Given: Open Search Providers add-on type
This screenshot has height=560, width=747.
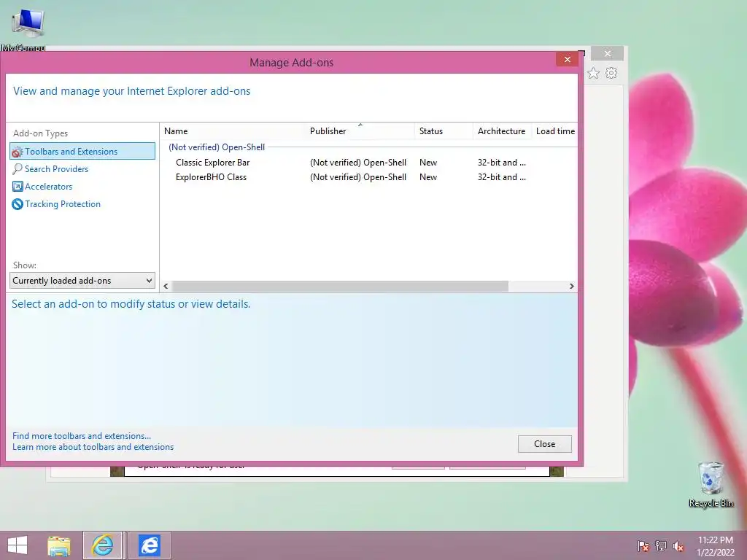Looking at the screenshot, I should 56,169.
